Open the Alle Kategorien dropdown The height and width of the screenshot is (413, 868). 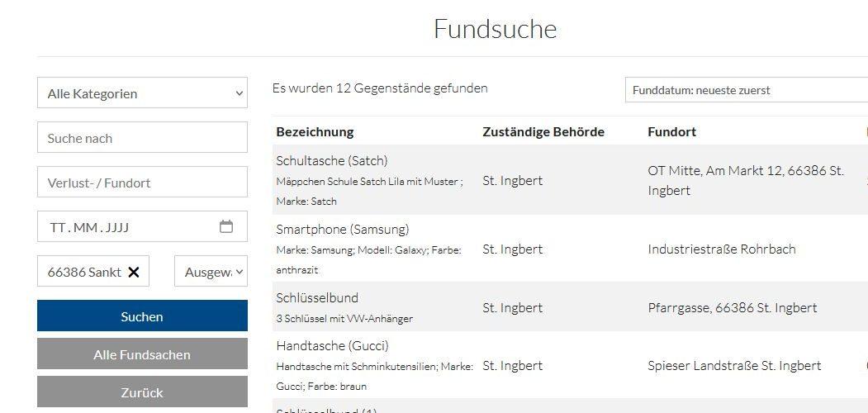[x=142, y=93]
